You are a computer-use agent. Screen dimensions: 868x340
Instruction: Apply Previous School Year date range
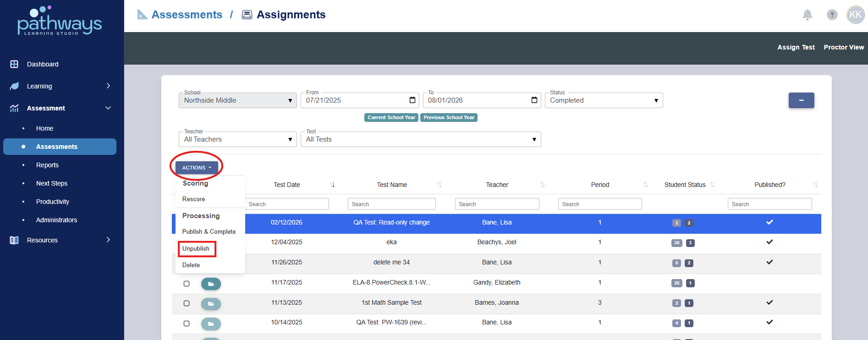point(449,118)
